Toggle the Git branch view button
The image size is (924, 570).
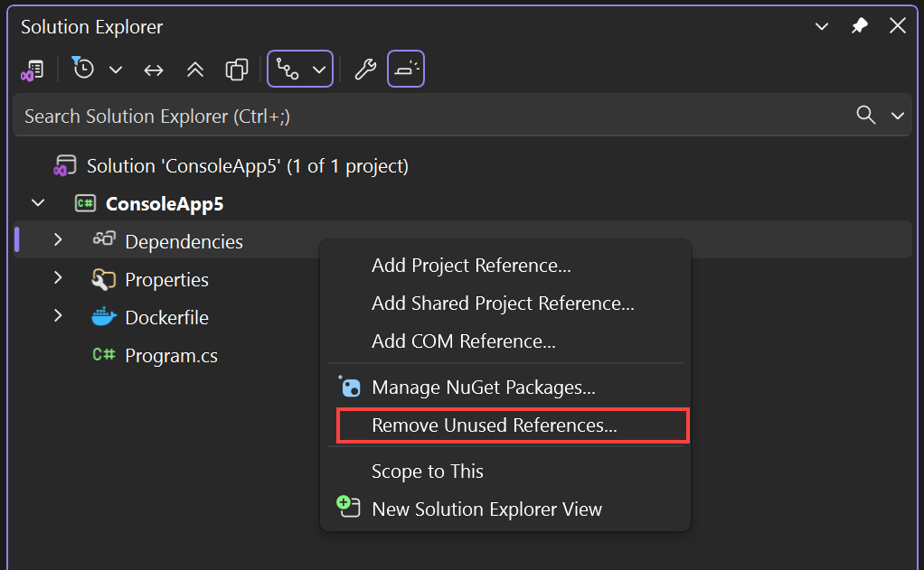pos(288,70)
